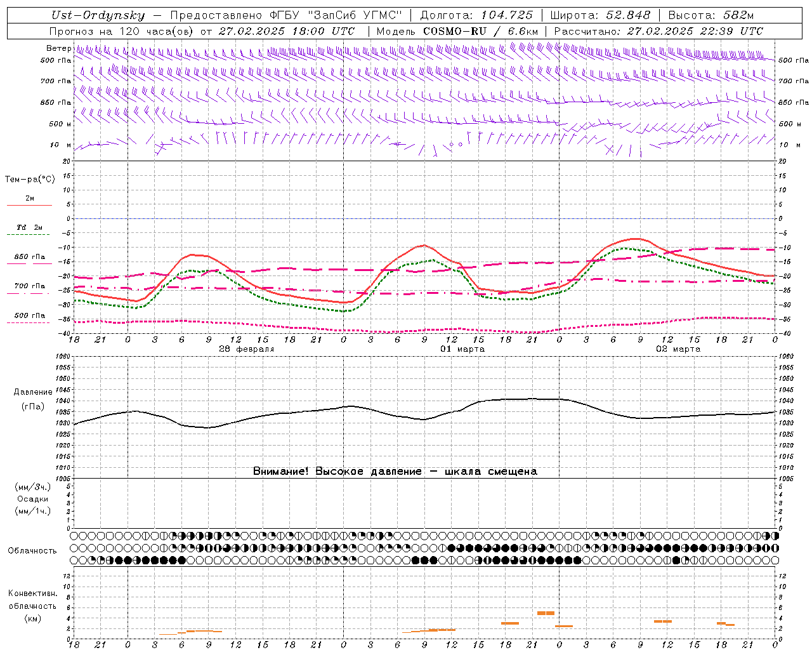
Task: Click the latitude value Широта: 52.848
Action: click(600, 16)
